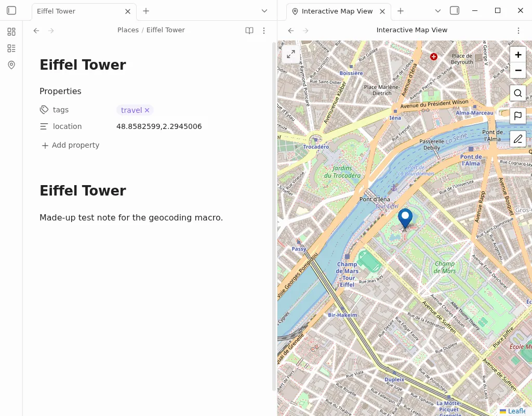This screenshot has width=532, height=416.
Task: Click the location property type icon
Action: click(44, 126)
